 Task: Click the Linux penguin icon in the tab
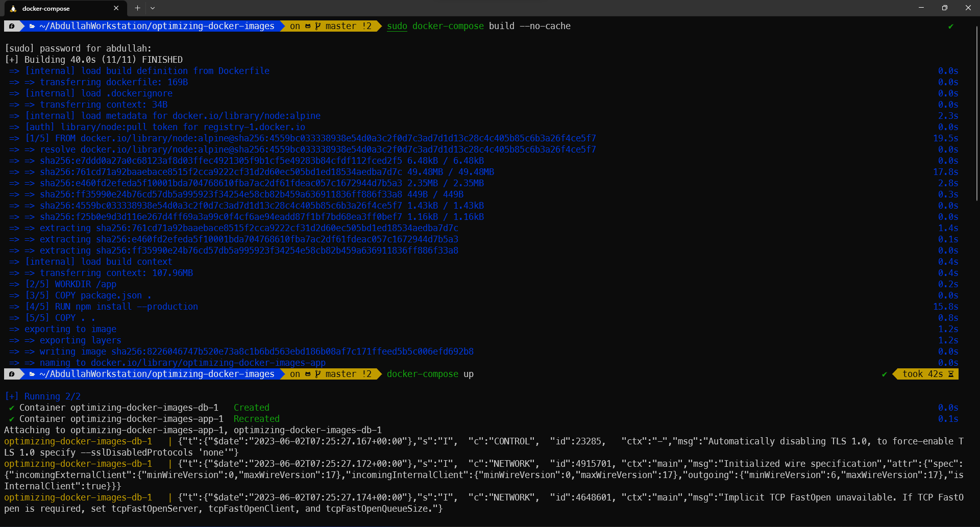coord(13,9)
